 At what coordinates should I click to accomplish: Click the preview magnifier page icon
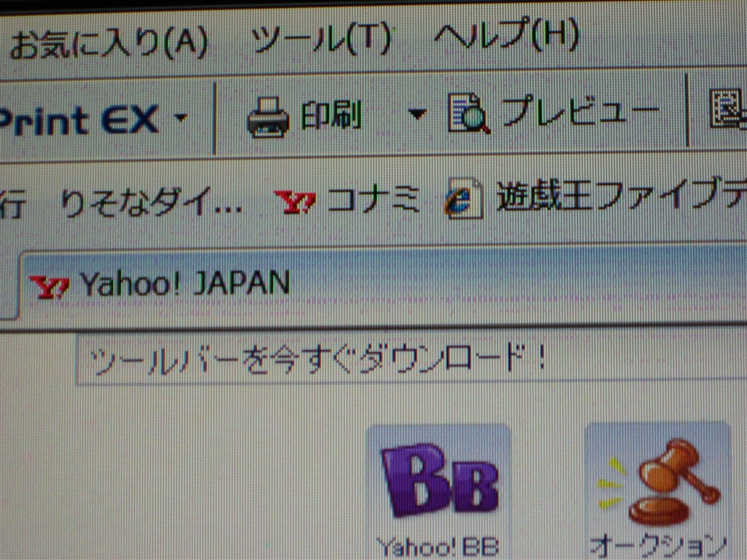469,113
